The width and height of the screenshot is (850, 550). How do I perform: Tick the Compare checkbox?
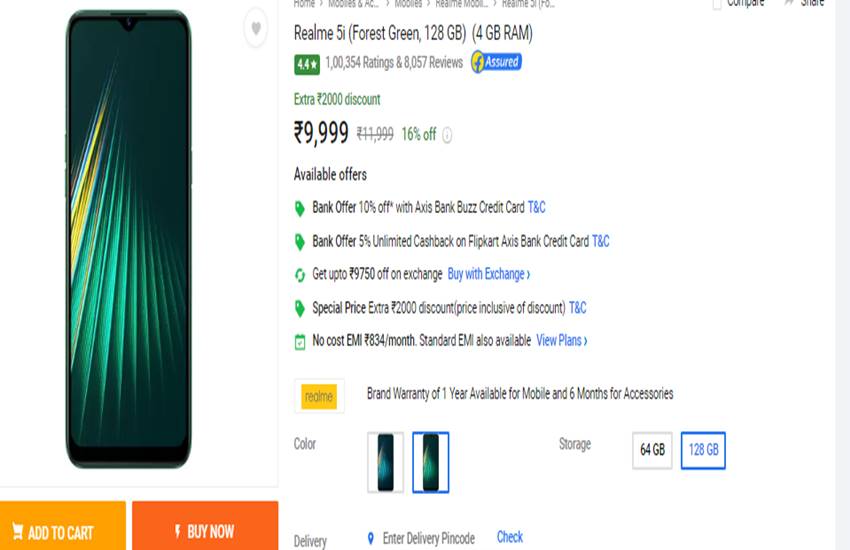(716, 4)
